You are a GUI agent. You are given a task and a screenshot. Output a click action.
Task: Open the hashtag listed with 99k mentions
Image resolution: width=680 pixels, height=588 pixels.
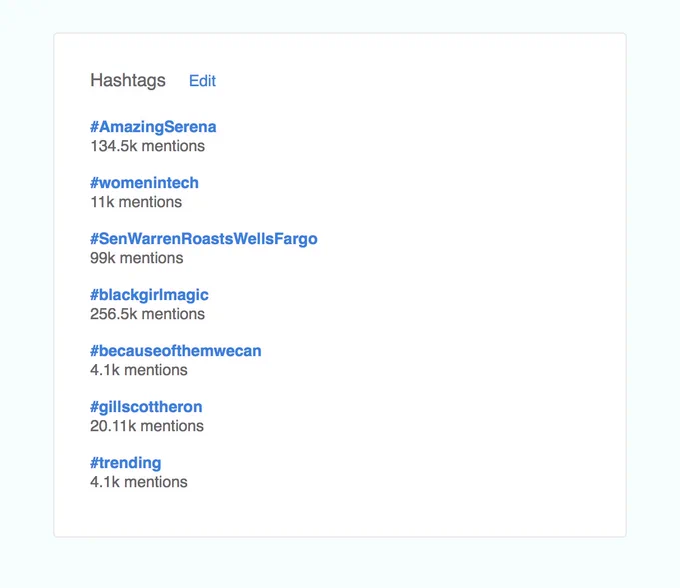pos(204,239)
